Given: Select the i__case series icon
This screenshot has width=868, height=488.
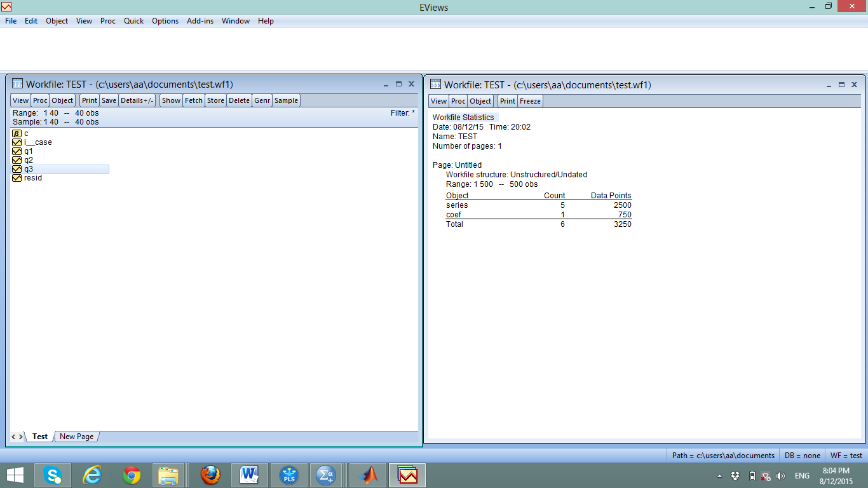Looking at the screenshot, I should coord(17,142).
